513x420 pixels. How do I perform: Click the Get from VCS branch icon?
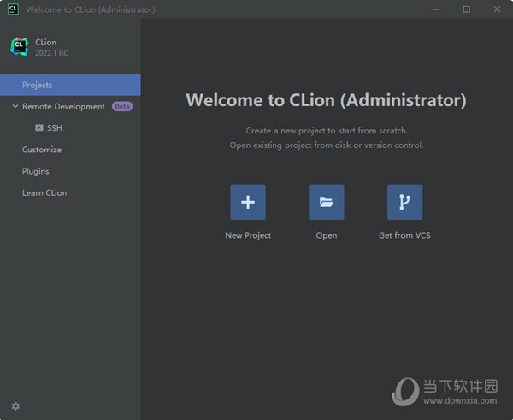(x=404, y=202)
